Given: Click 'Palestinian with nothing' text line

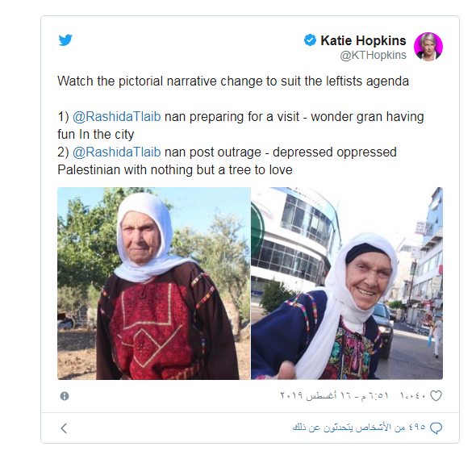Looking at the screenshot, I should coord(175,170).
